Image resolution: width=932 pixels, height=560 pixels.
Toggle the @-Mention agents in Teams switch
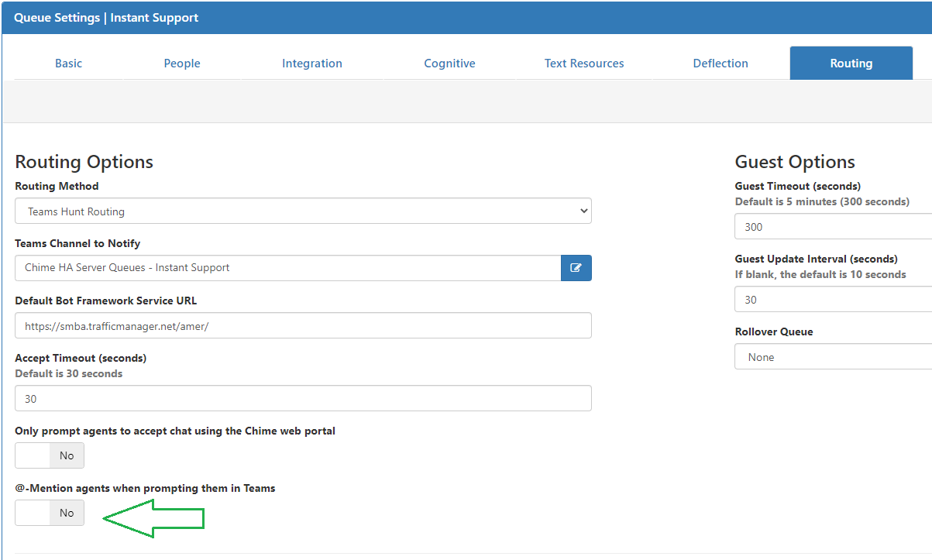pos(50,513)
